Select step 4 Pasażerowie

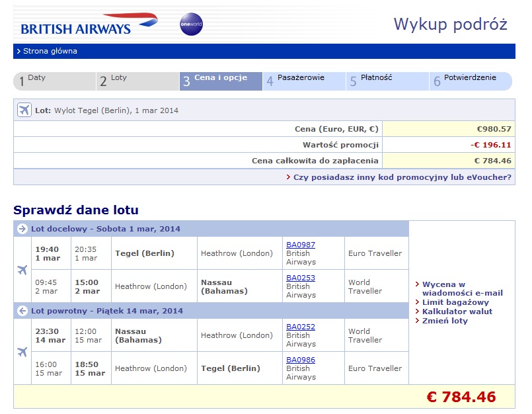pyautogui.click(x=305, y=81)
